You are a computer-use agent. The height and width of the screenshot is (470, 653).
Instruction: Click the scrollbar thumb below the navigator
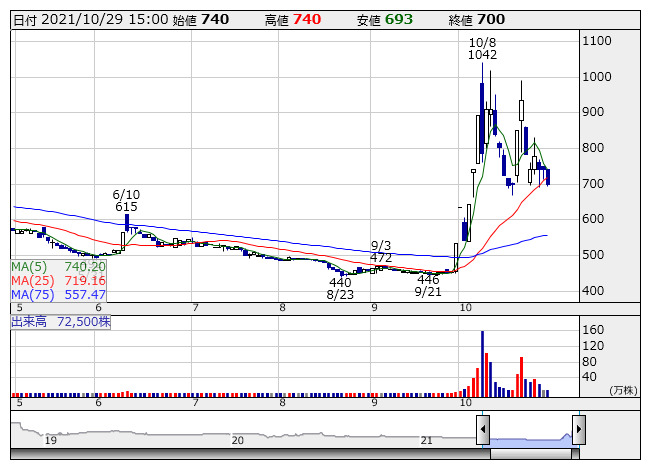[531, 455]
